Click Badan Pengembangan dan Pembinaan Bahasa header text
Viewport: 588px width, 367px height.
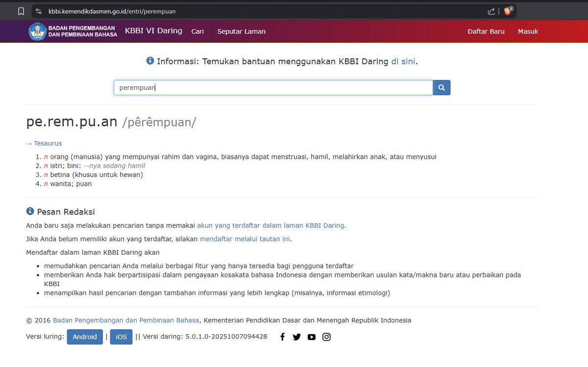82,31
